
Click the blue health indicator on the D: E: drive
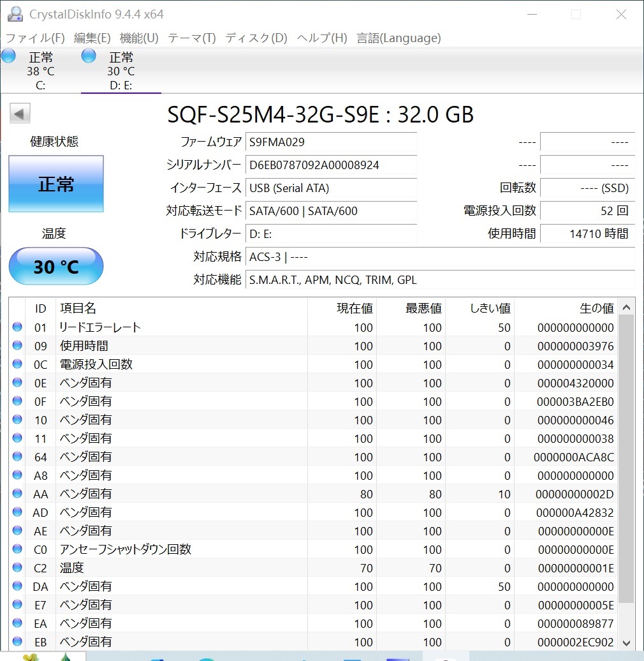[88, 56]
